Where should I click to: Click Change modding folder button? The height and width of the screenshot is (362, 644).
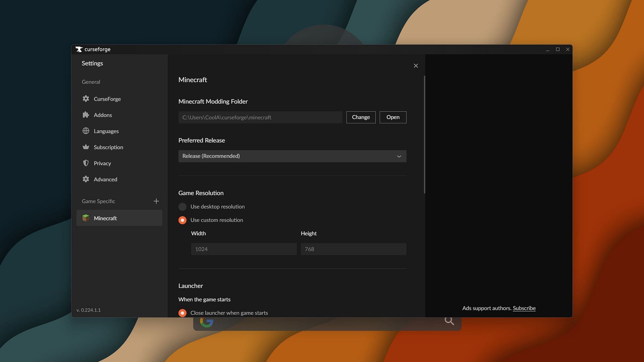(361, 117)
